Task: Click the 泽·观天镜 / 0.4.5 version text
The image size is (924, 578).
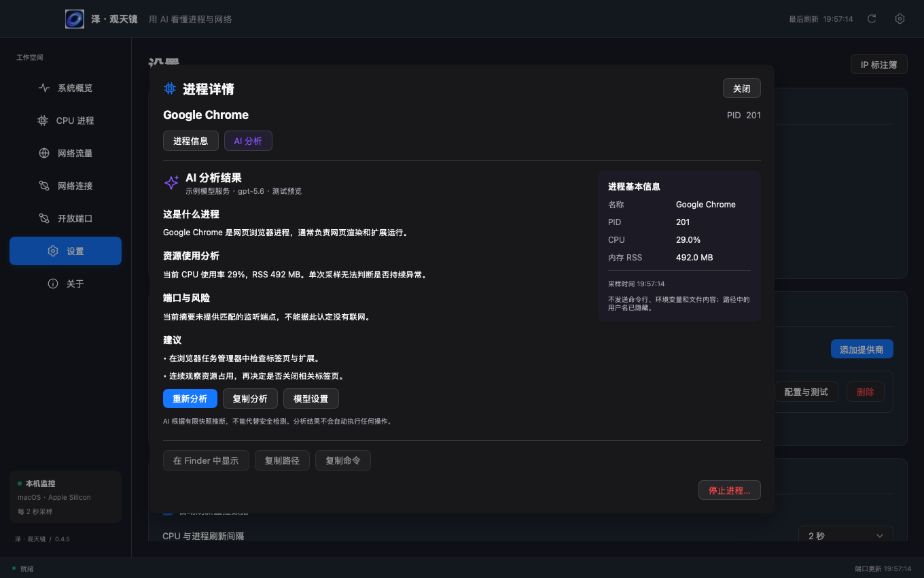Action: point(42,539)
